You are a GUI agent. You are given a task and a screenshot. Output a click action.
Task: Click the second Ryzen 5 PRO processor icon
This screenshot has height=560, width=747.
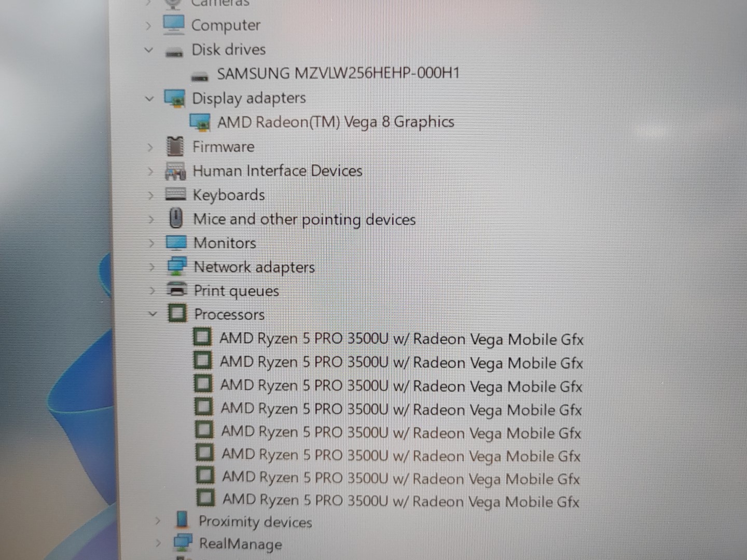point(203,360)
